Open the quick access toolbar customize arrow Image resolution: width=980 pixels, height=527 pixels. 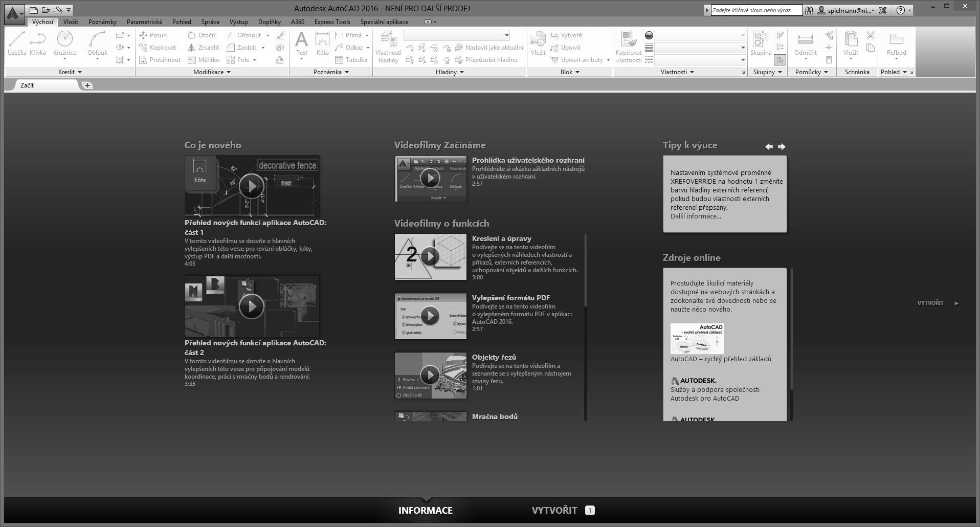[69, 10]
